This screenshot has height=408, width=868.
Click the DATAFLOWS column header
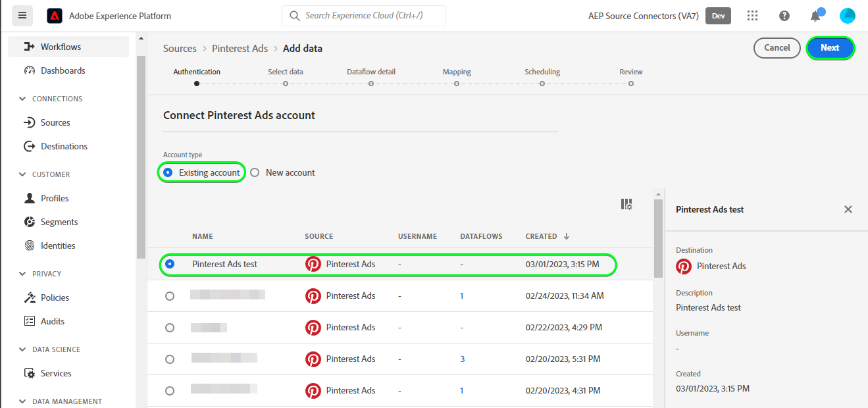[x=481, y=236]
